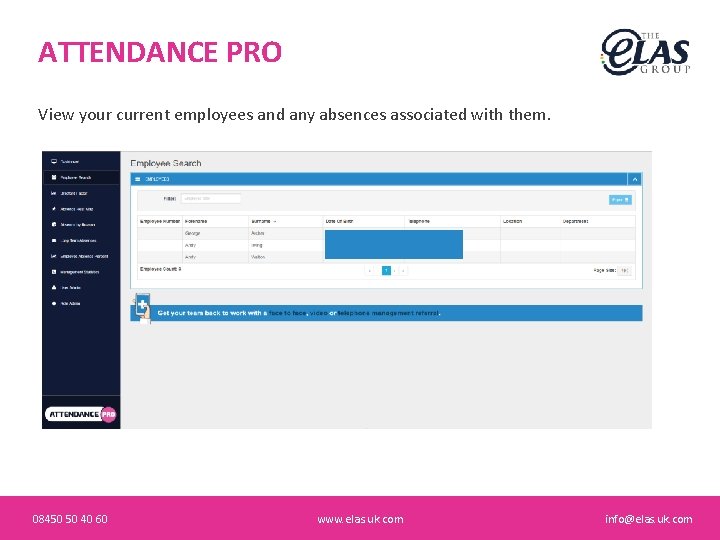The width and height of the screenshot is (720, 540).
Task: Follow telephone management referral link
Action: [x=388, y=313]
